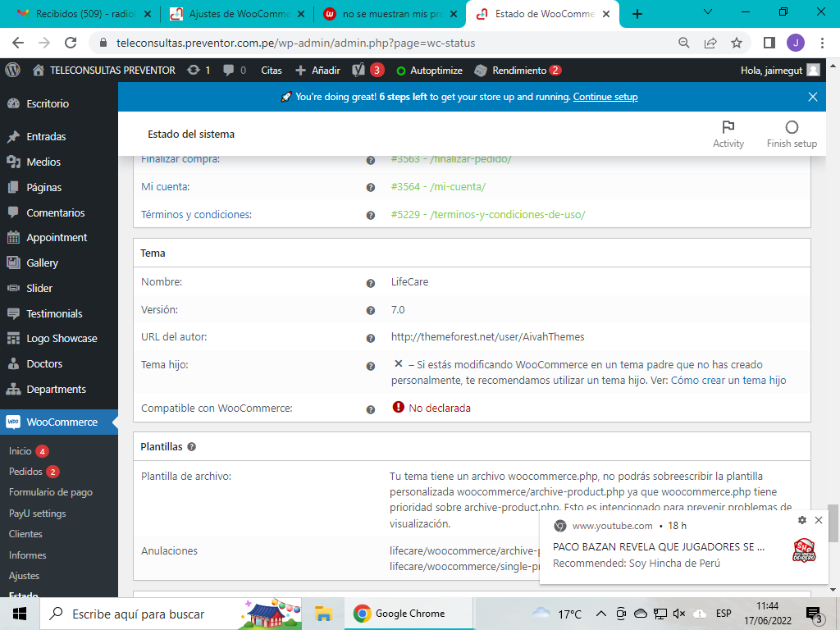Open Cómo crear un tema hijo link
The width and height of the screenshot is (840, 630).
728,381
